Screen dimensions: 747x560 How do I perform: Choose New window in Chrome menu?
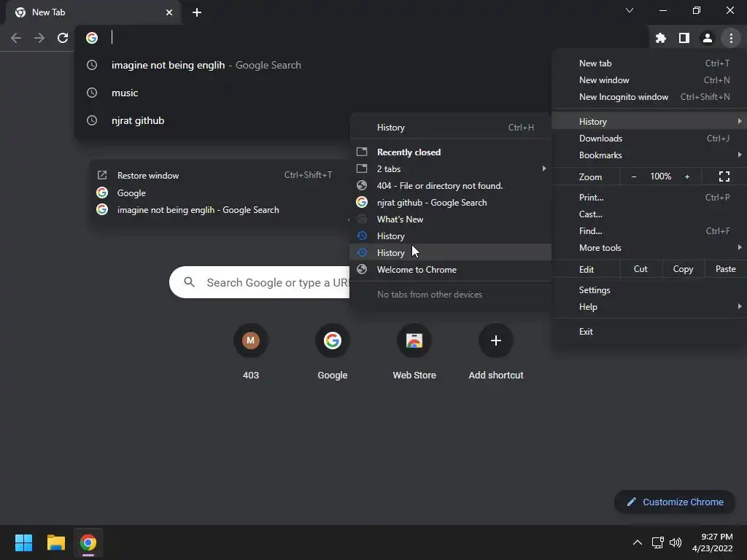click(x=649, y=80)
